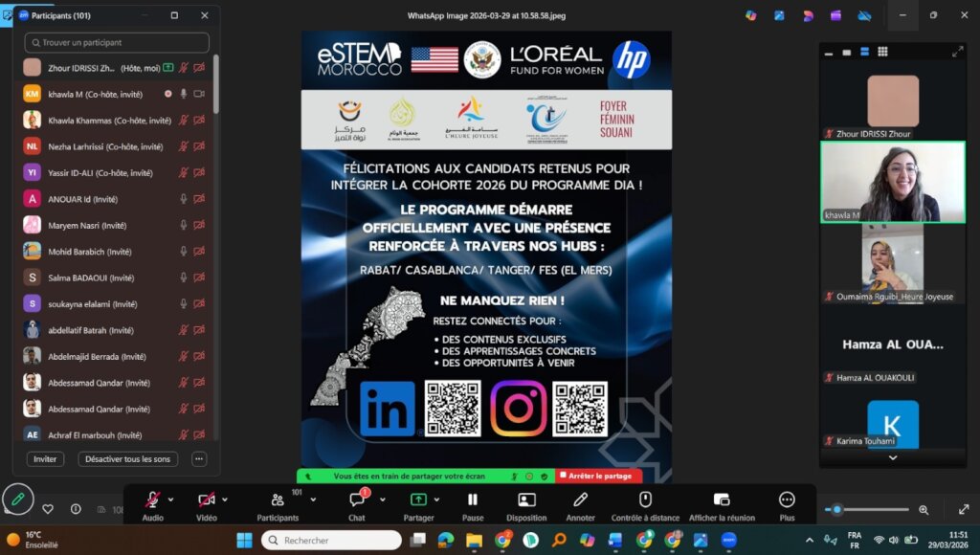Toggle microphone icon for Salma BADAOUI
Viewport: 980px width, 555px height.
[183, 277]
